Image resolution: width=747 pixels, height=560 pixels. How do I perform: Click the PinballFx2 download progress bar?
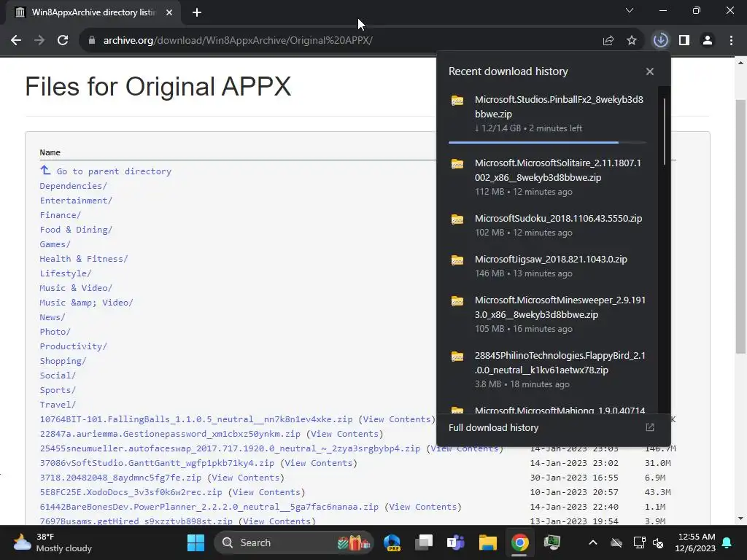point(547,142)
